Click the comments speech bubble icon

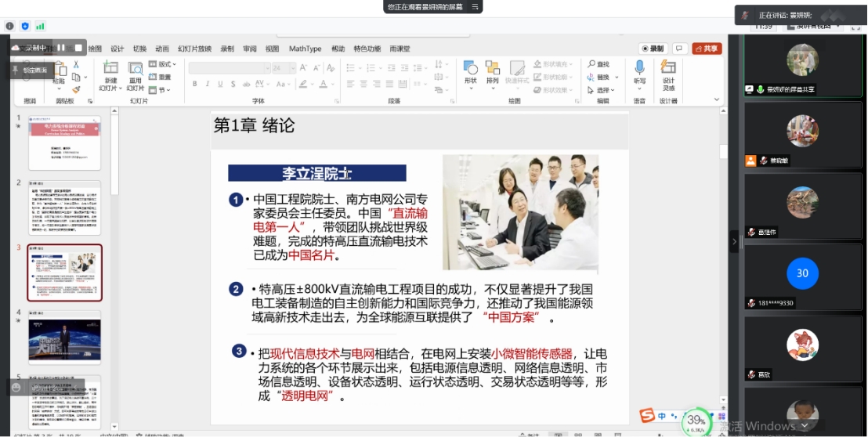point(680,49)
